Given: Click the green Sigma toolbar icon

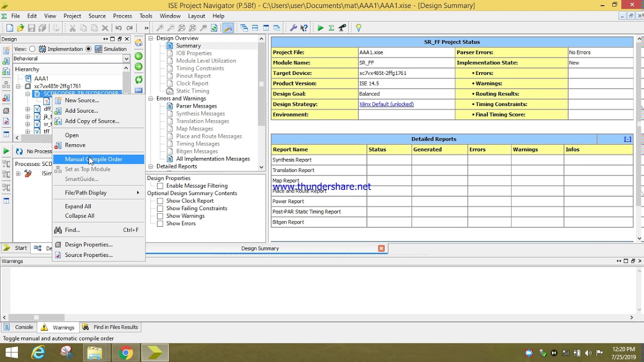Looking at the screenshot, I should point(332,28).
